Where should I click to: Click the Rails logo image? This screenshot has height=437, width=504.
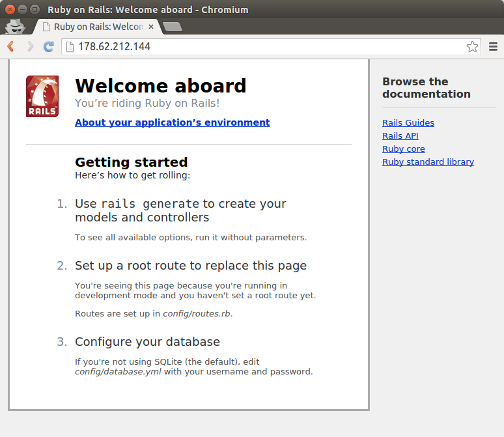click(x=42, y=96)
